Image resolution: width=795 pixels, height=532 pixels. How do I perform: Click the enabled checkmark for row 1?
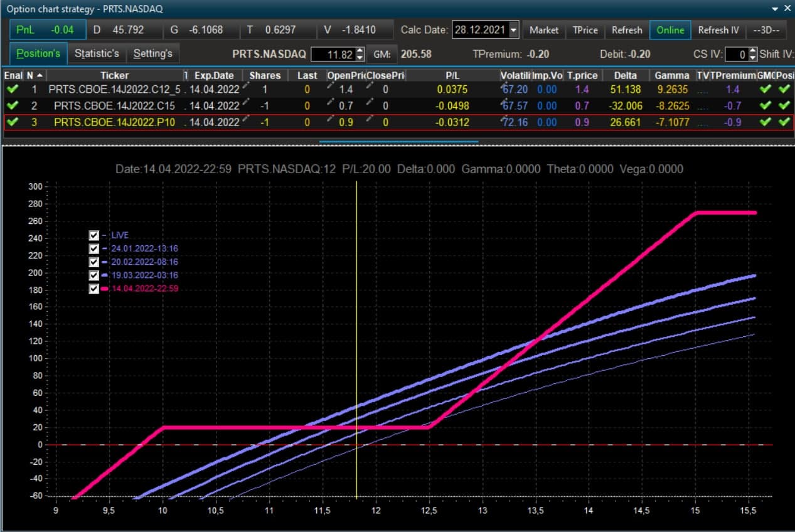(x=13, y=90)
